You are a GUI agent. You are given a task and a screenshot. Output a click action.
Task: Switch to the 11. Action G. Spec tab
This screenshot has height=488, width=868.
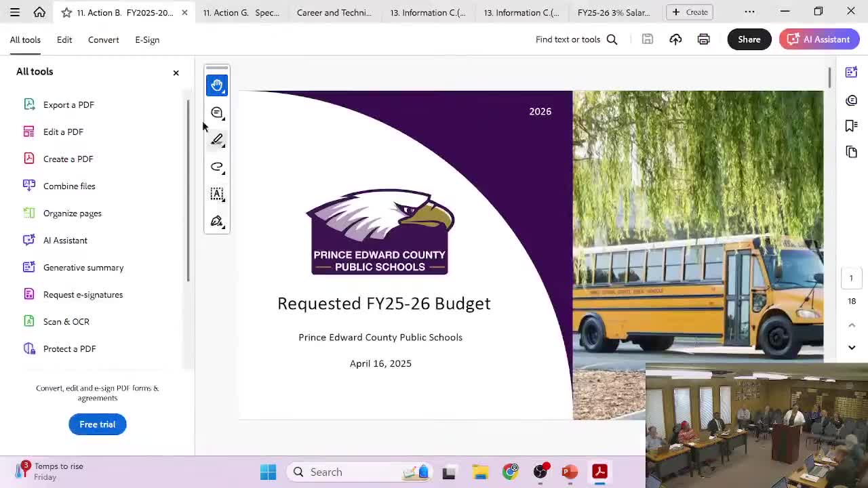coord(241,12)
